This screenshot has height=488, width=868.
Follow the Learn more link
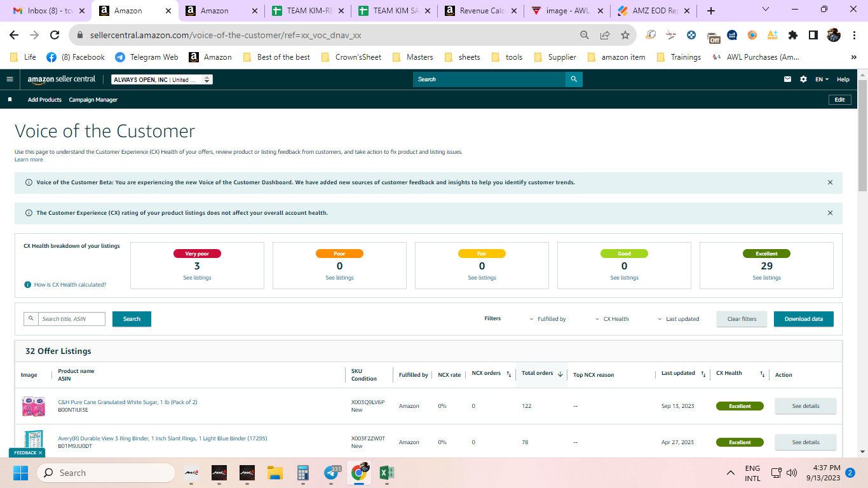[29, 159]
